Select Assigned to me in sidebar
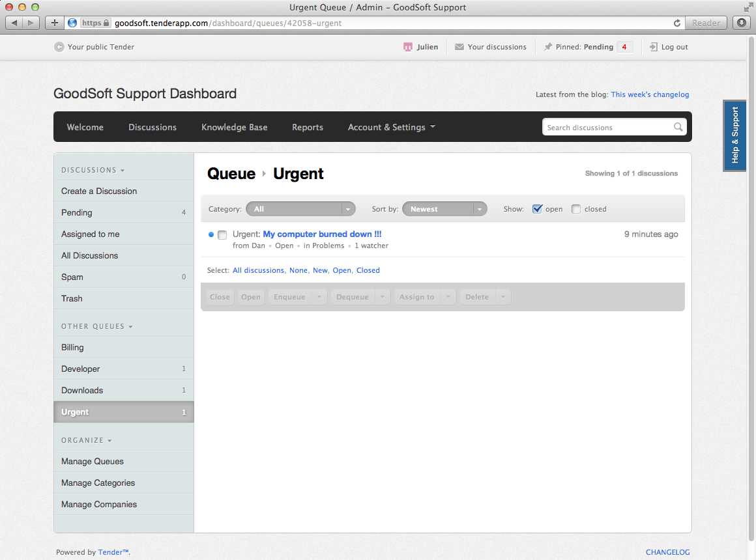Image resolution: width=756 pixels, height=560 pixels. tap(124, 234)
